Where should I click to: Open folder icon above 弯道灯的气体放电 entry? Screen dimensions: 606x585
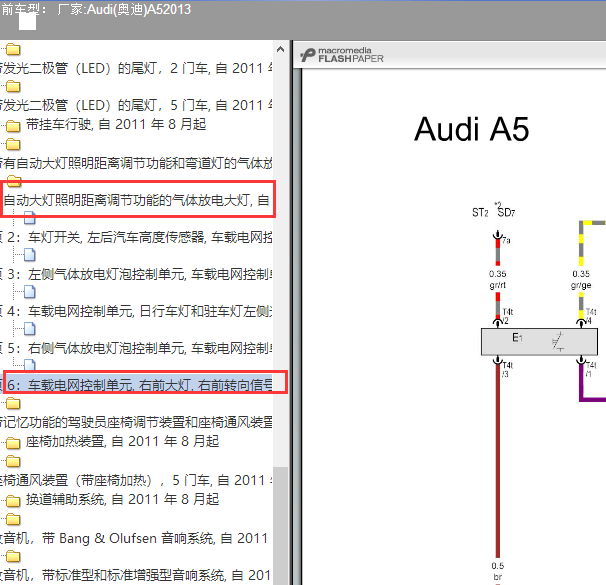[13, 144]
